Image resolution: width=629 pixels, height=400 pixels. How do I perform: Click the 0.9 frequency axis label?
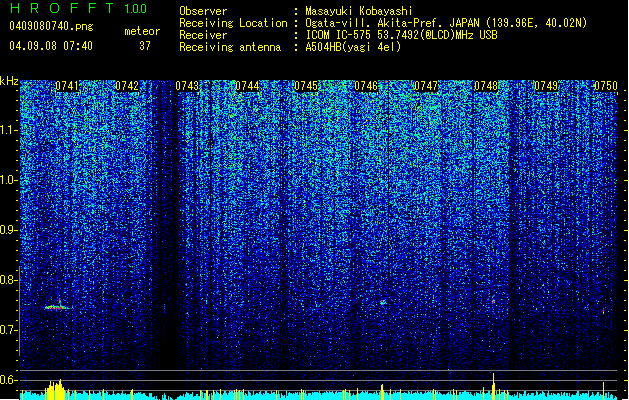(x=9, y=230)
